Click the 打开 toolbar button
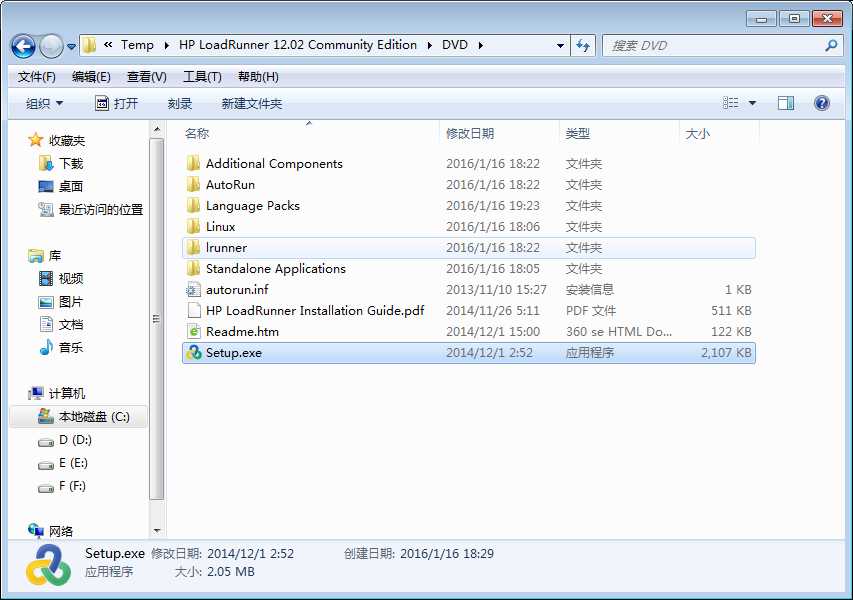The image size is (853, 600). [x=116, y=103]
